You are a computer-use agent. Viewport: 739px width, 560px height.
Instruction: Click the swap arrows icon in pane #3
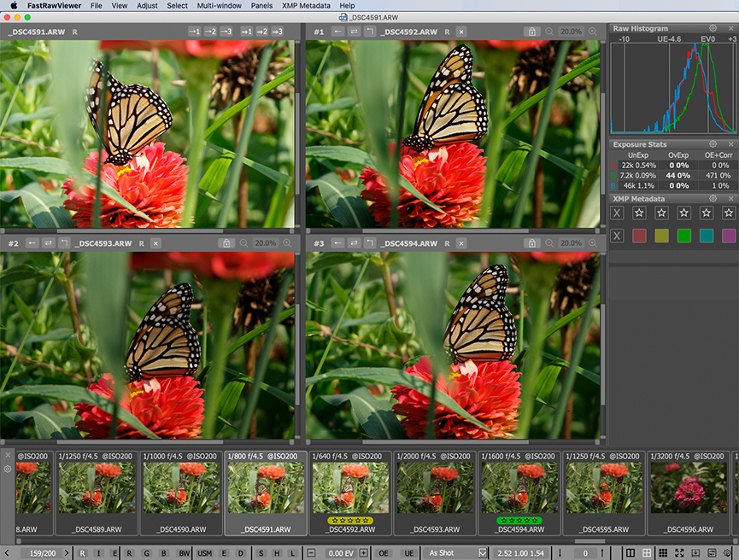353,243
